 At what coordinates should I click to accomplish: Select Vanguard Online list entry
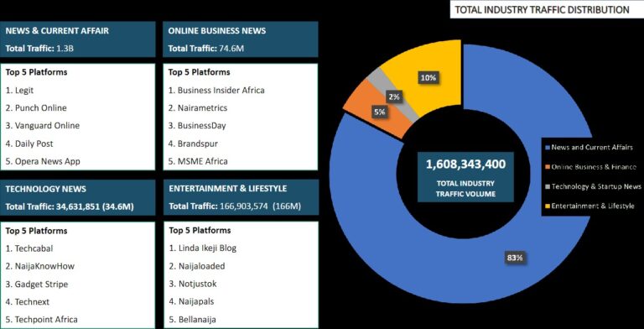[x=43, y=125]
